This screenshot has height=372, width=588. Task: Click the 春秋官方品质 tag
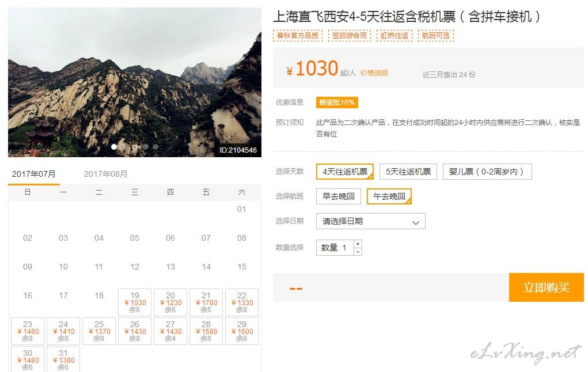coord(297,36)
